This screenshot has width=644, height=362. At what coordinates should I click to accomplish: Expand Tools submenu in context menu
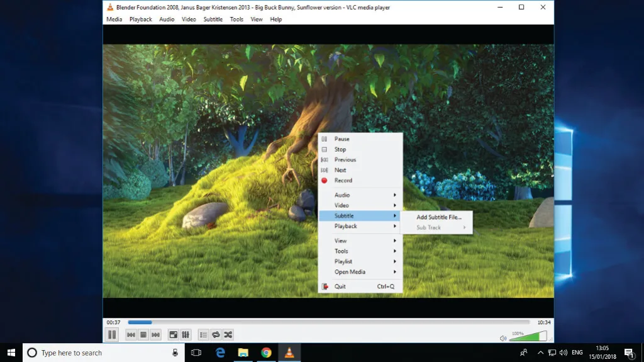coord(360,251)
